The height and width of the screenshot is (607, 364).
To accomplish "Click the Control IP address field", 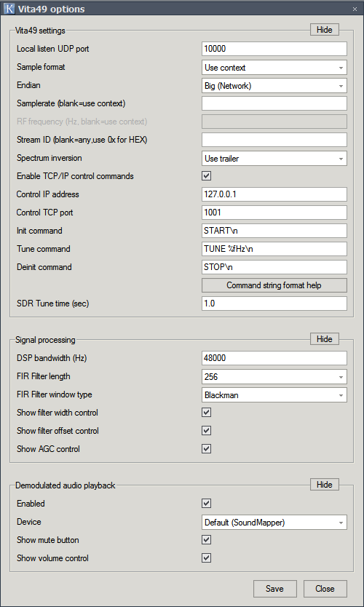I will [274, 194].
